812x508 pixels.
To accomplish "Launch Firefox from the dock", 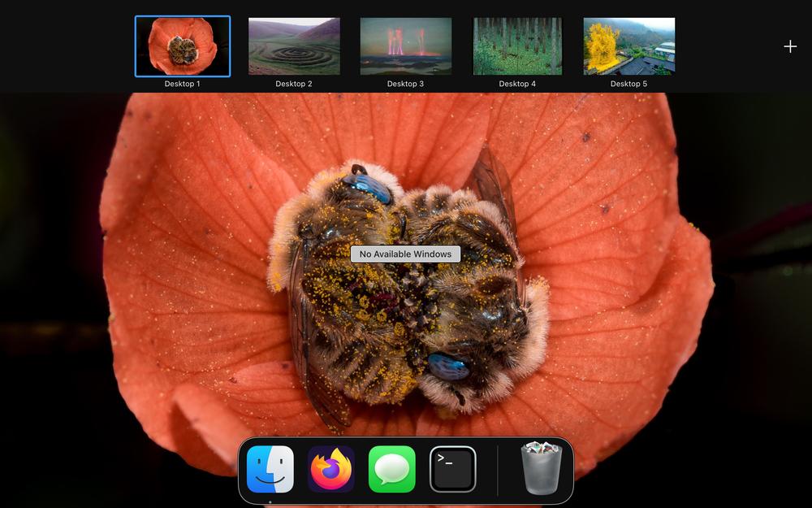I will coord(331,469).
